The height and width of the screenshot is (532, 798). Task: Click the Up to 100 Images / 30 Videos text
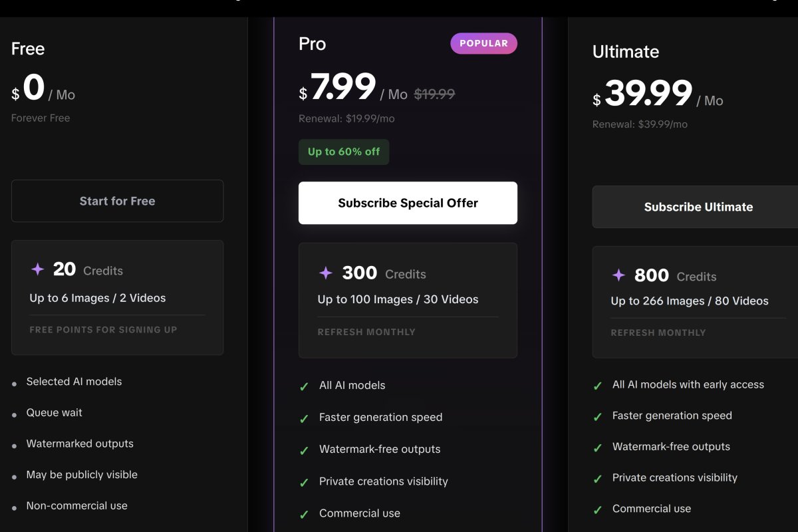click(397, 299)
